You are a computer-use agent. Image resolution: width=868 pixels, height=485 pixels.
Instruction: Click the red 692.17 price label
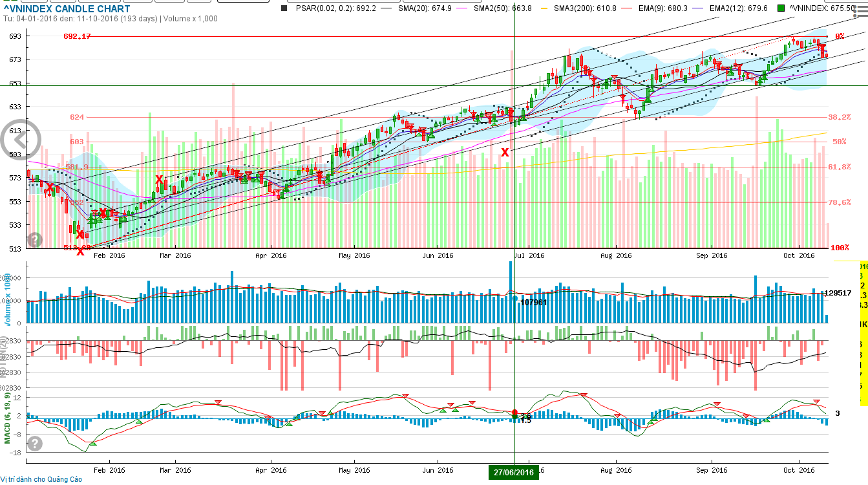[77, 37]
